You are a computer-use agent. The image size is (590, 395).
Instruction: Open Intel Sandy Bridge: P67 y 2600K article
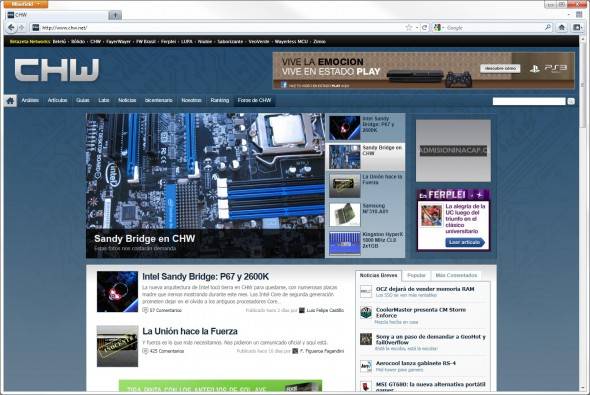[205, 276]
